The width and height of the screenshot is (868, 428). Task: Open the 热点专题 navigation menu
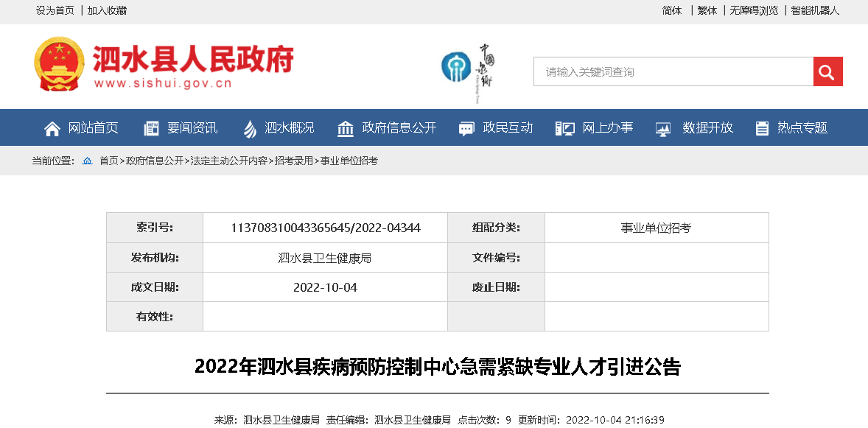[x=802, y=127]
